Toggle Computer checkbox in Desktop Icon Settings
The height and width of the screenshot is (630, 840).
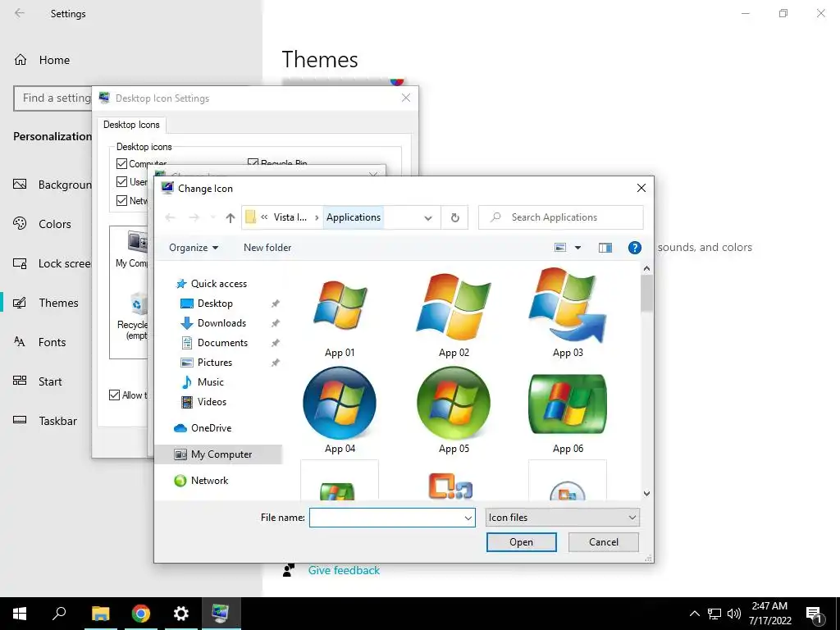click(x=122, y=163)
